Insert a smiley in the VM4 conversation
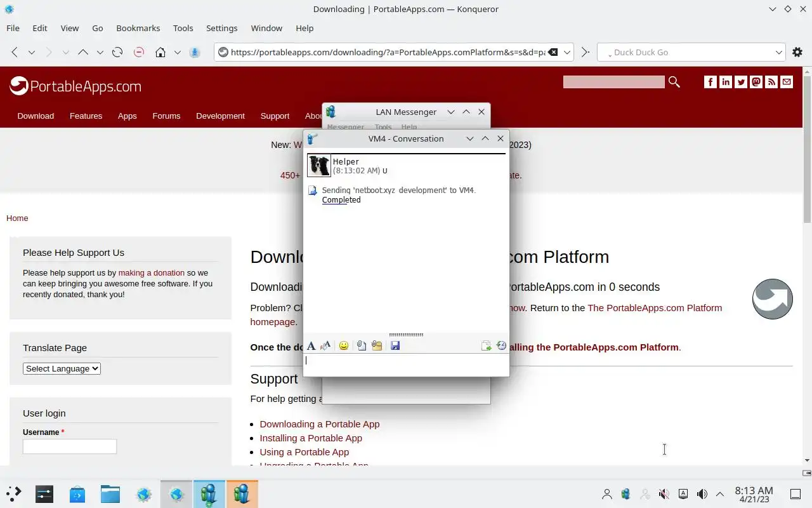 344,345
